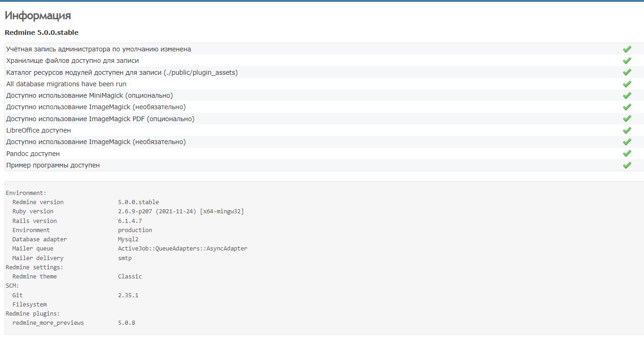Click the Rails version value 6.1.4.7
Viewport: 644px width, 339px height.
tap(130, 221)
